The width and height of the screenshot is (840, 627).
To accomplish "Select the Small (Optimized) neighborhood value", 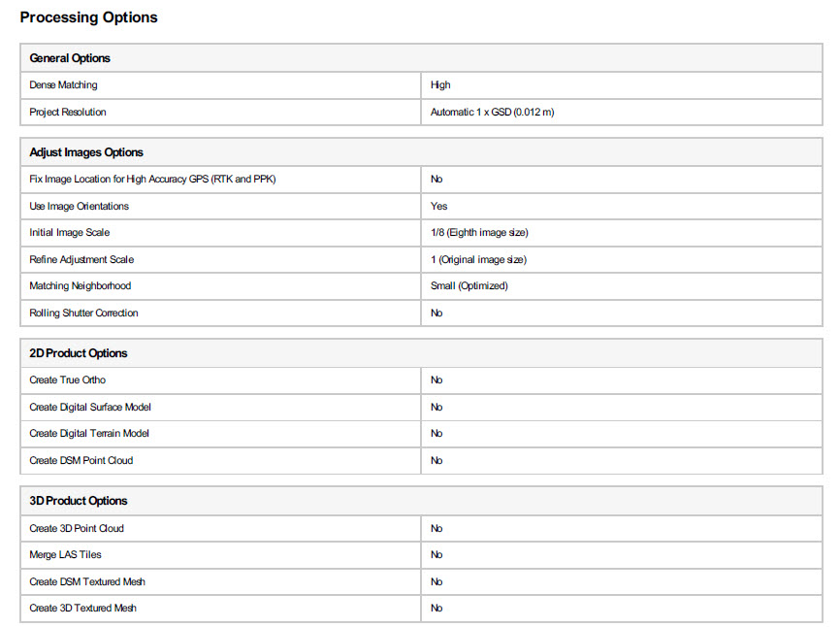I will (x=469, y=286).
